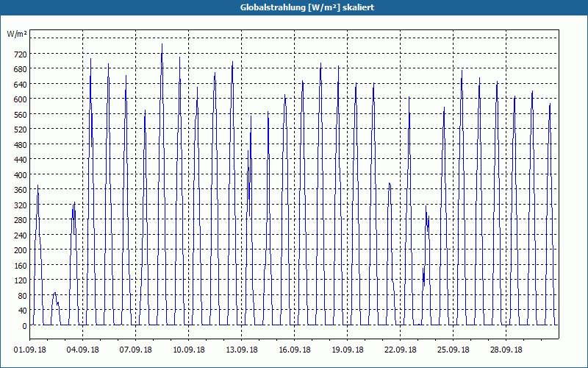The image size is (588, 368).
Task: Select the 10.09.18 date label
Action: point(188,350)
